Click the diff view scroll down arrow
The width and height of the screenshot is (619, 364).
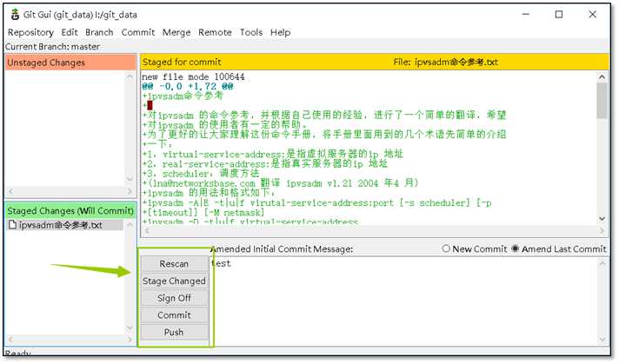click(x=602, y=218)
